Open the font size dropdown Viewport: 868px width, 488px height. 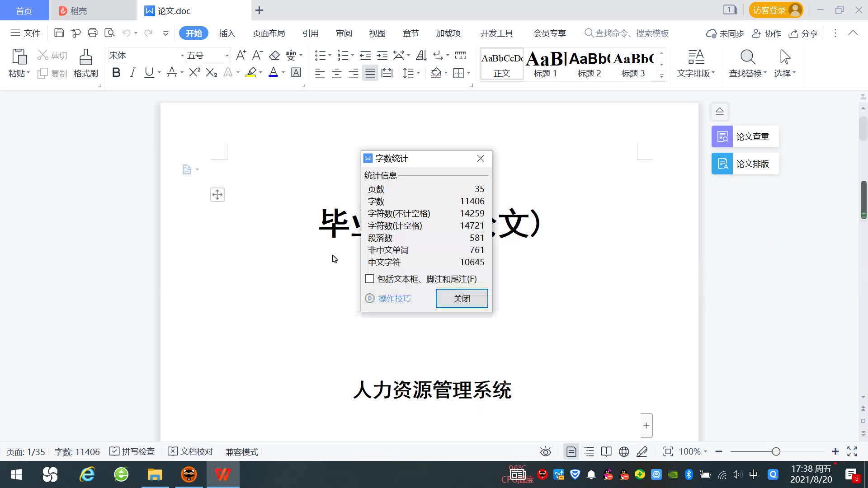[x=227, y=56]
